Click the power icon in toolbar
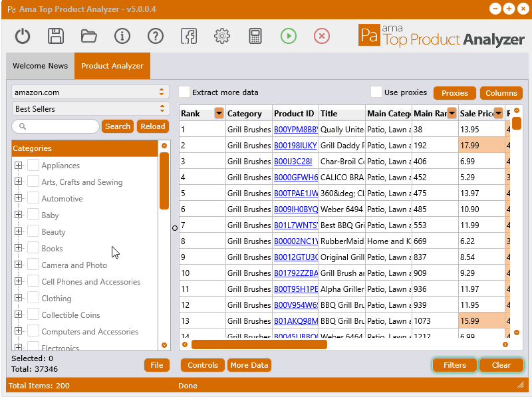 click(23, 36)
